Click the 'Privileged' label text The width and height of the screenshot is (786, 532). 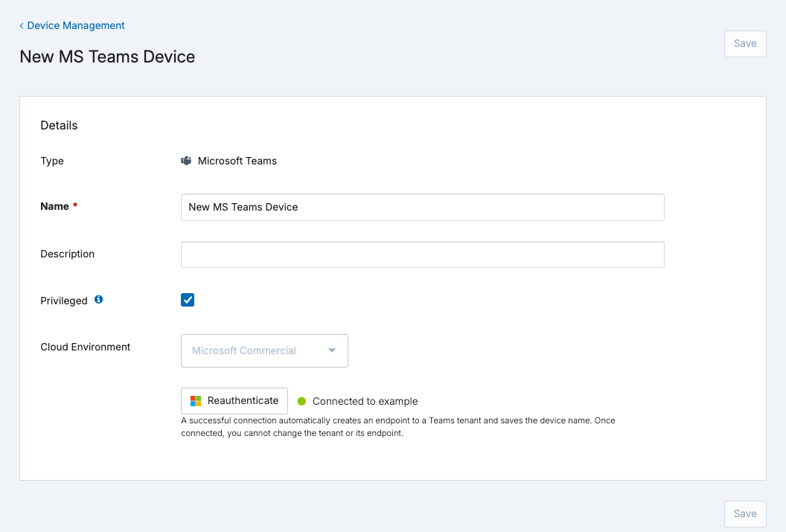tap(64, 301)
